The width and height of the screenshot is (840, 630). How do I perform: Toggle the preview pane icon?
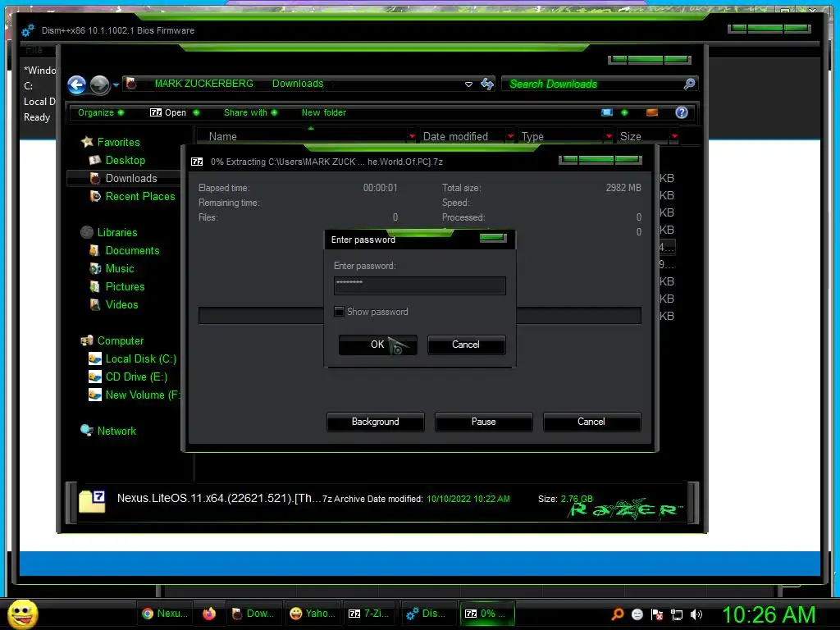(x=652, y=112)
